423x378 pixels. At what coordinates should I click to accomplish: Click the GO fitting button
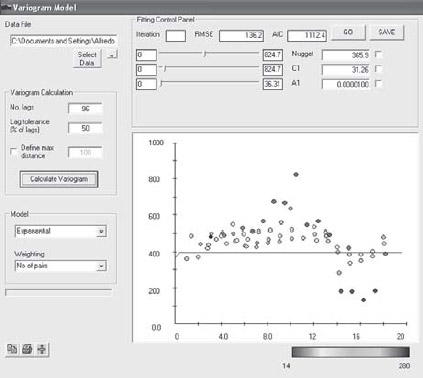348,32
